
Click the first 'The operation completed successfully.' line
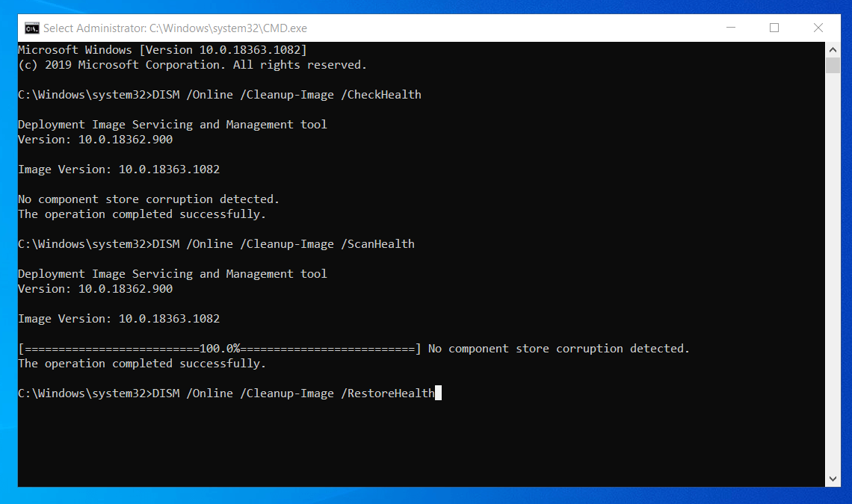pyautogui.click(x=142, y=214)
